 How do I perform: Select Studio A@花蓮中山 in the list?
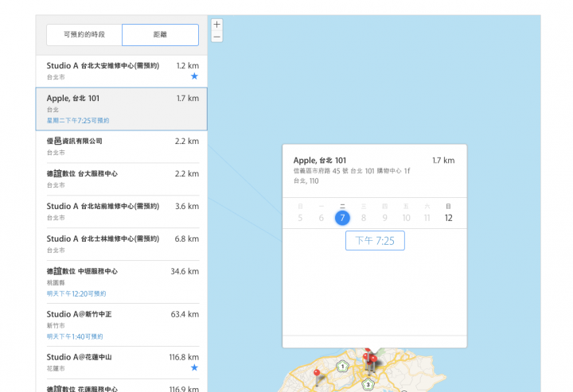pyautogui.click(x=121, y=363)
